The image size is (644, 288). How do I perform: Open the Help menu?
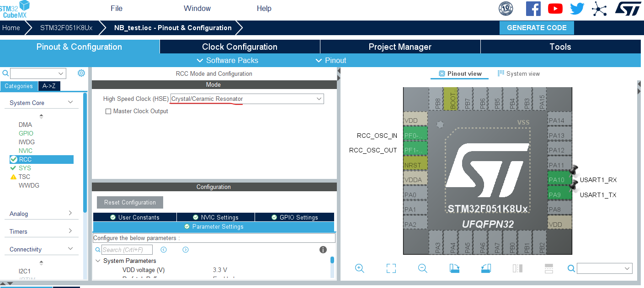tap(264, 8)
